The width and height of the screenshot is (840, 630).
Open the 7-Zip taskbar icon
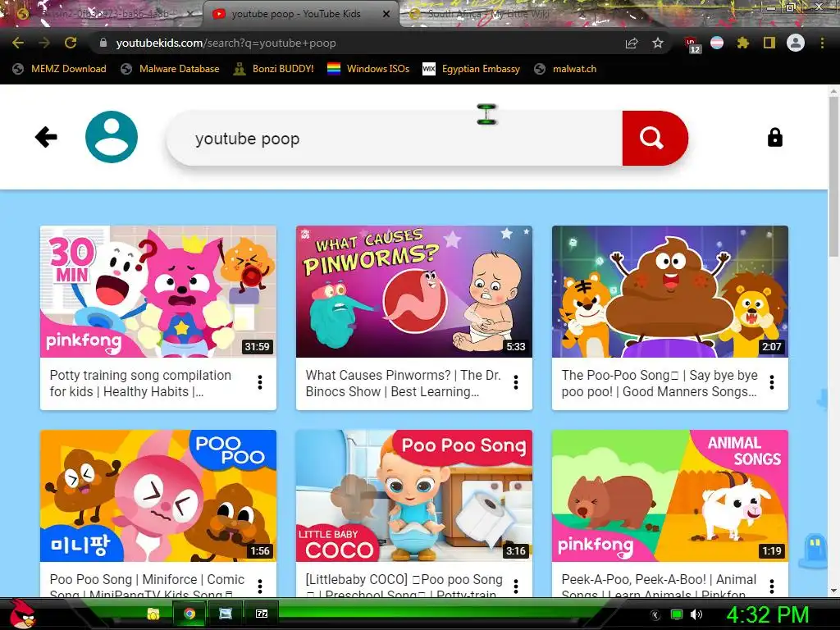pos(262,614)
